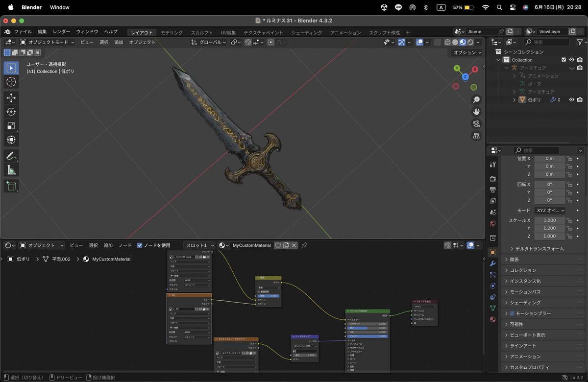Toggle Collection exclude checkbox in outliner
The image size is (588, 382).
pos(563,60)
